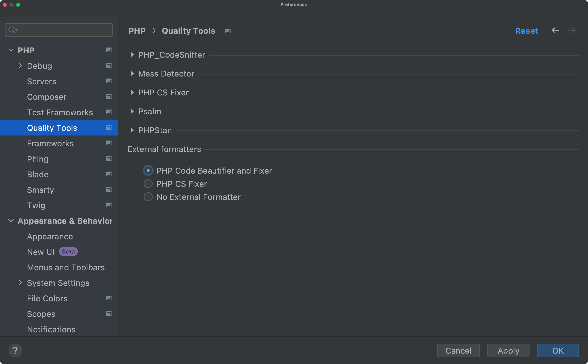Expand the Debug settings tree item
This screenshot has height=364, width=588.
click(21, 66)
